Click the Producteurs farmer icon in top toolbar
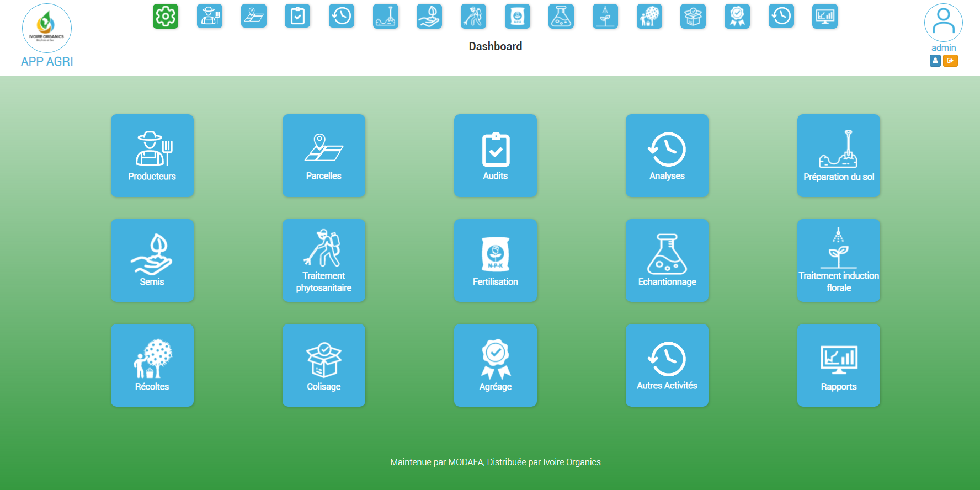This screenshot has width=980, height=490. pyautogui.click(x=210, y=17)
